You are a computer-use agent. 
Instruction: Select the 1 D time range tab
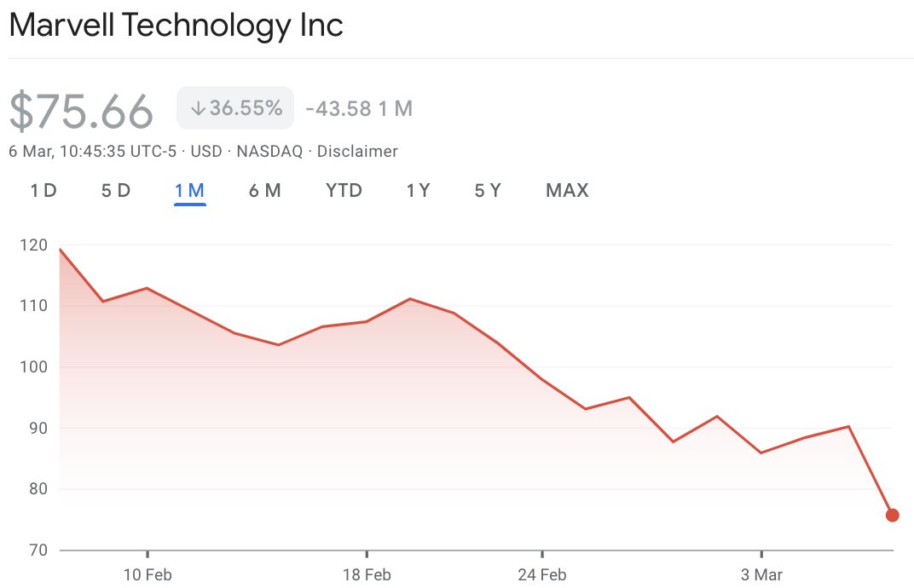tap(43, 191)
